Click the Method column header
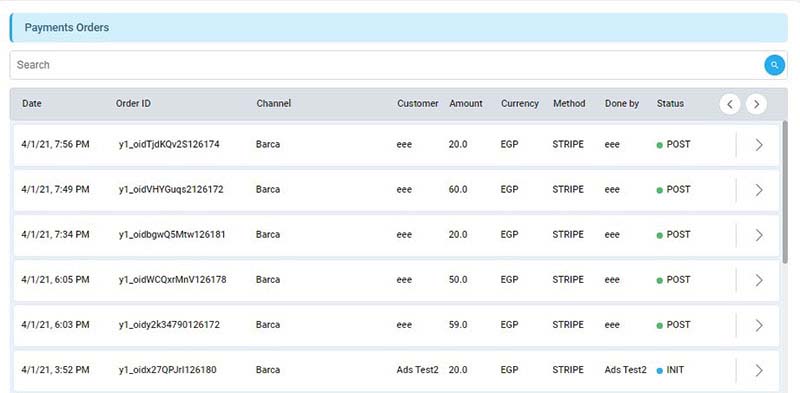 (x=569, y=104)
